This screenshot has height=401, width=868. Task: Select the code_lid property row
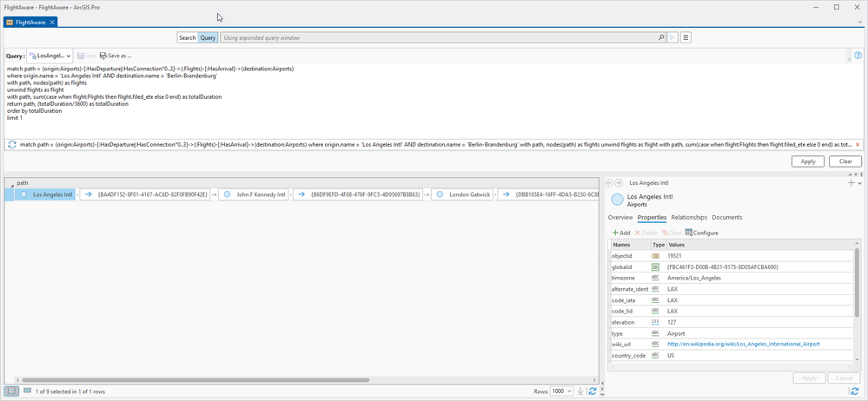click(733, 312)
